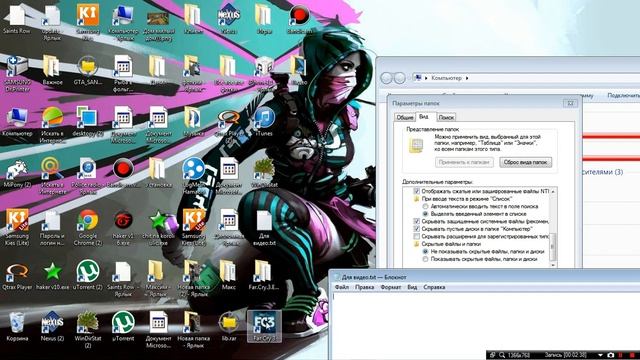
Task: Open the Правка menu in Notepad
Action: click(x=364, y=287)
